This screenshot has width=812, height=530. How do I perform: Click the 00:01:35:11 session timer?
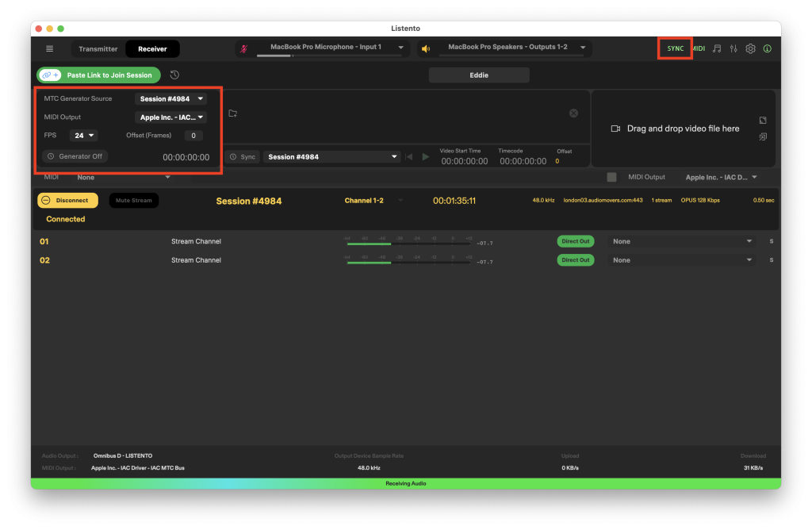point(454,201)
